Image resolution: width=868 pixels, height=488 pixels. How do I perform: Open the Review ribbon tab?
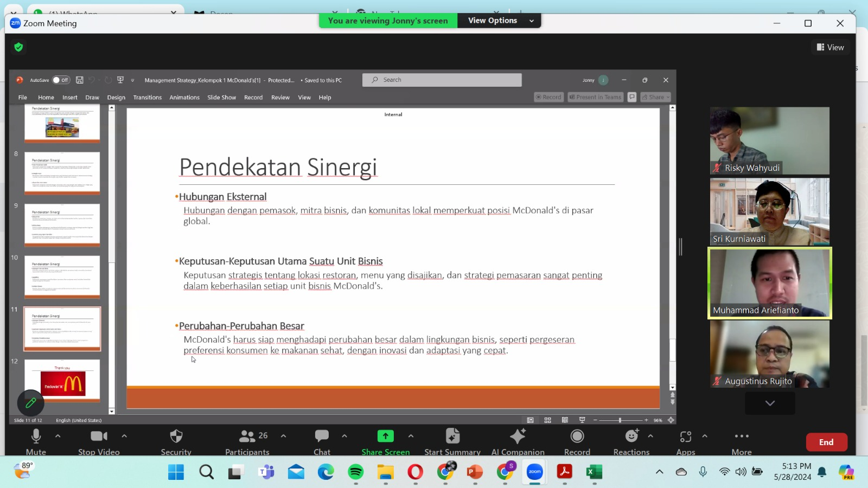point(280,98)
